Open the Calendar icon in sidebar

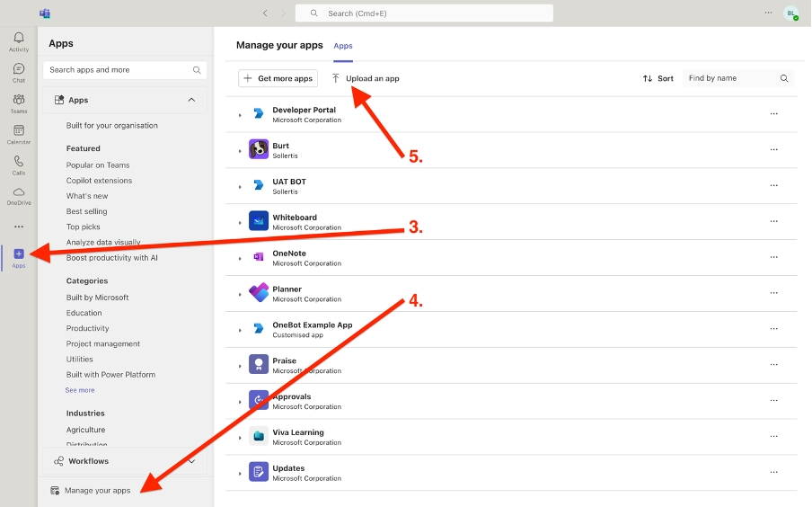click(x=19, y=130)
